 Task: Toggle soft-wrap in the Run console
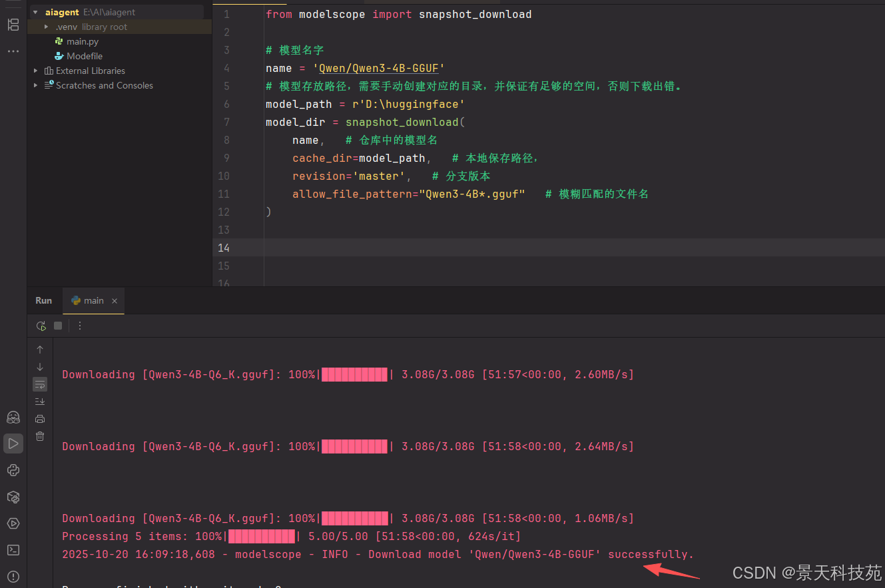[40, 384]
